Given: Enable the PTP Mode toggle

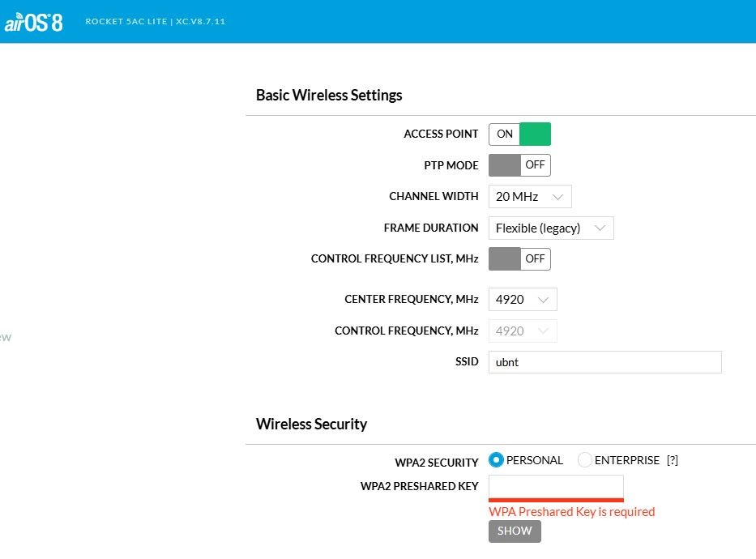Looking at the screenshot, I should (x=519, y=165).
